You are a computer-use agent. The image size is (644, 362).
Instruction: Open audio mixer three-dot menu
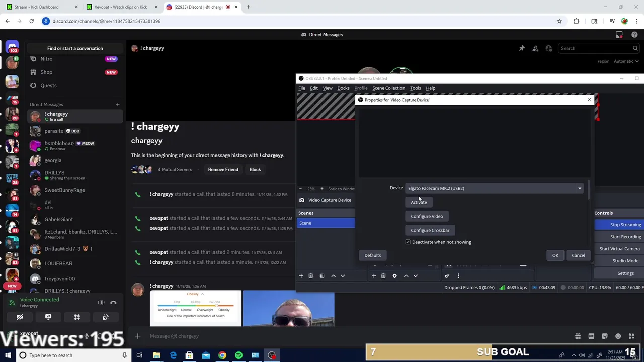click(x=458, y=276)
